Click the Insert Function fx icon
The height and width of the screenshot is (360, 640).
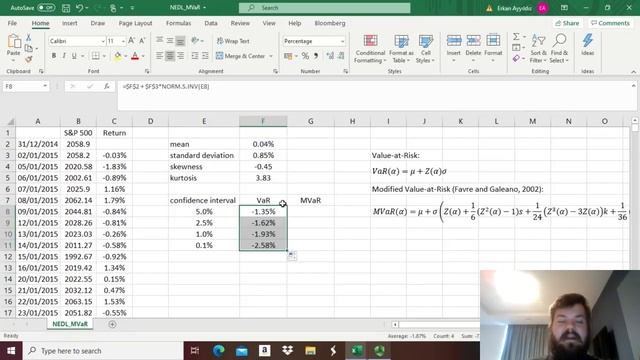point(107,87)
